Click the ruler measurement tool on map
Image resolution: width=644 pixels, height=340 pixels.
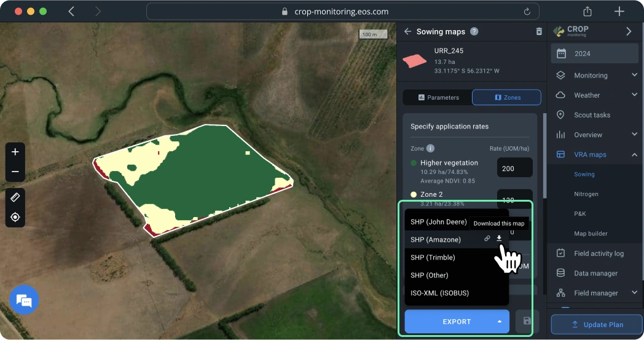[15, 197]
